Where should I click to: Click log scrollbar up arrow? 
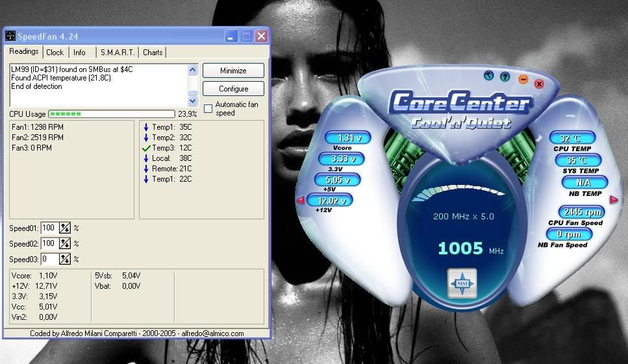tap(193, 69)
